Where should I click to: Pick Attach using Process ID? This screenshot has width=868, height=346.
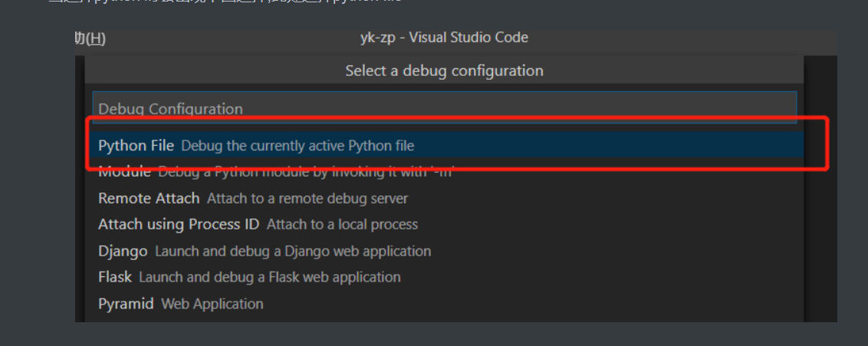tap(179, 225)
